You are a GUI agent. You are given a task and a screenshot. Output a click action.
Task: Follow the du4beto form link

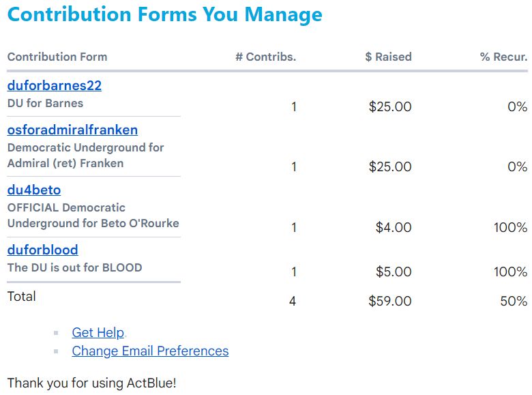[34, 190]
